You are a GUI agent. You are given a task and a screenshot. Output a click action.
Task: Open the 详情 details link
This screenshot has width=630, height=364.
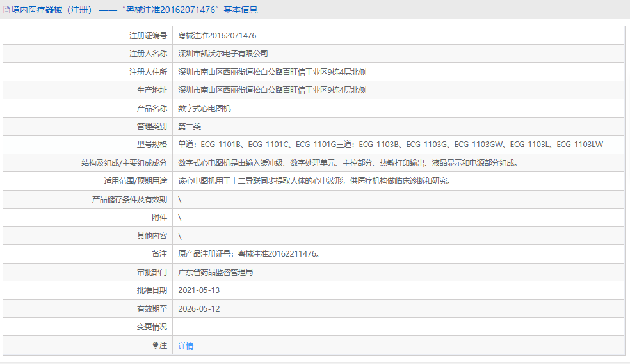click(186, 345)
